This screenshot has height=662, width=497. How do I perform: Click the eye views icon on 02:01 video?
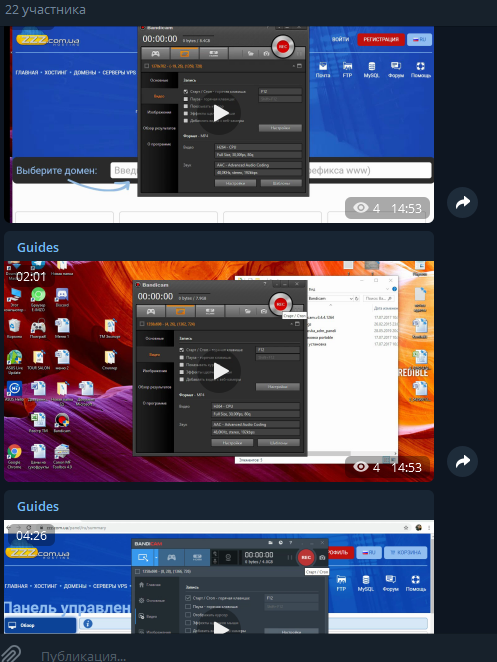[361, 467]
